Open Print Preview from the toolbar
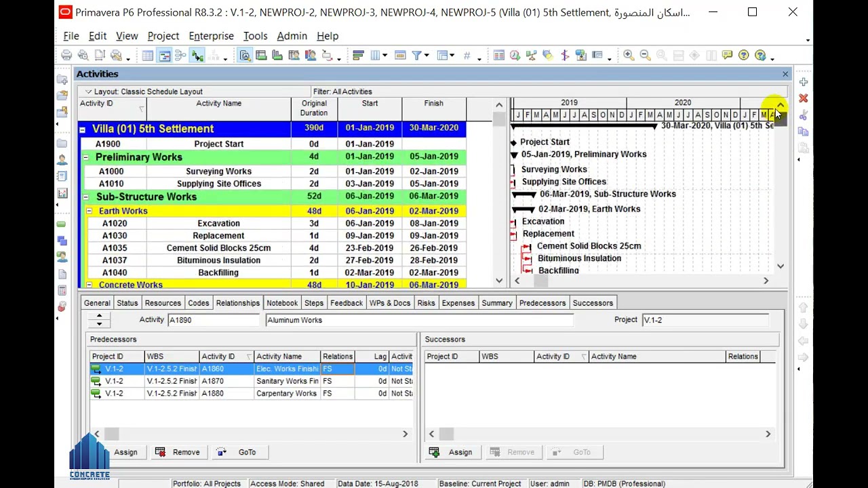Viewport: 868px width, 488px height. click(83, 56)
